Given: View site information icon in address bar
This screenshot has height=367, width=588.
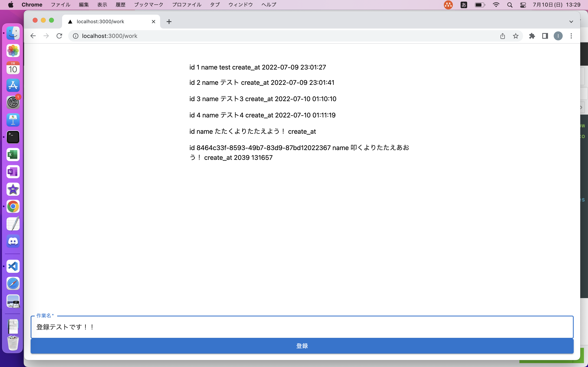Looking at the screenshot, I should [x=76, y=36].
